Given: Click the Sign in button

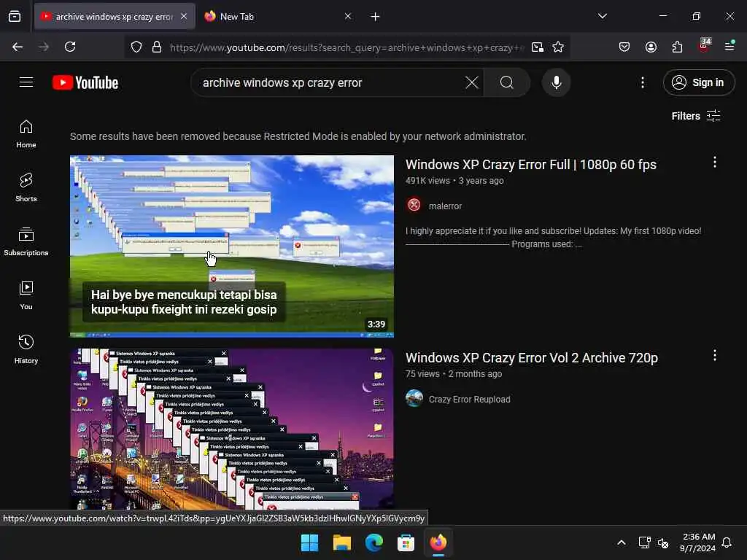Looking at the screenshot, I should coord(698,82).
